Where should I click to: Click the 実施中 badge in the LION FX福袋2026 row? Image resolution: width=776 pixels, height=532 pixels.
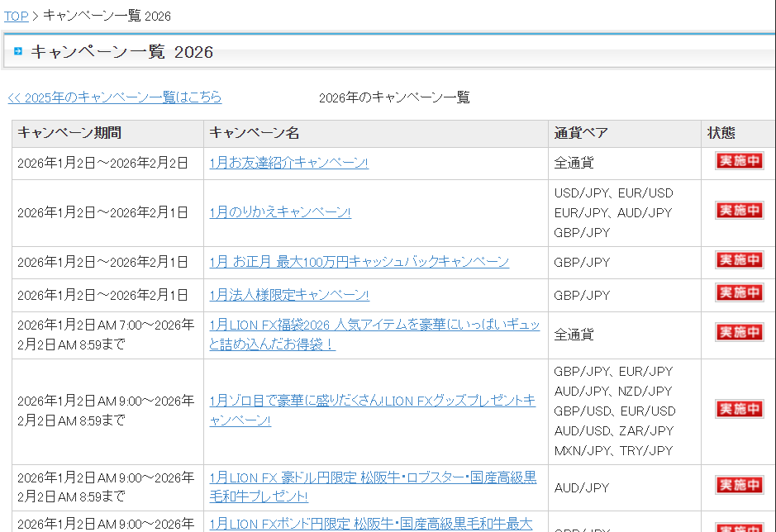pos(739,332)
